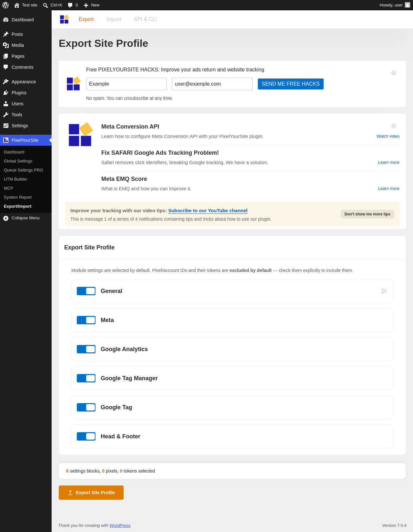Switch to the Import tab
The image size is (413, 532).
click(x=114, y=19)
